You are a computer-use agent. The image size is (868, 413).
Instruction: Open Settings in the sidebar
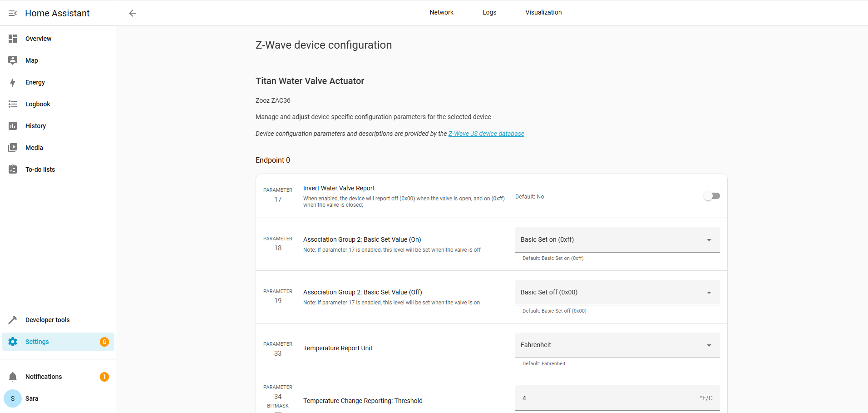[x=37, y=342]
